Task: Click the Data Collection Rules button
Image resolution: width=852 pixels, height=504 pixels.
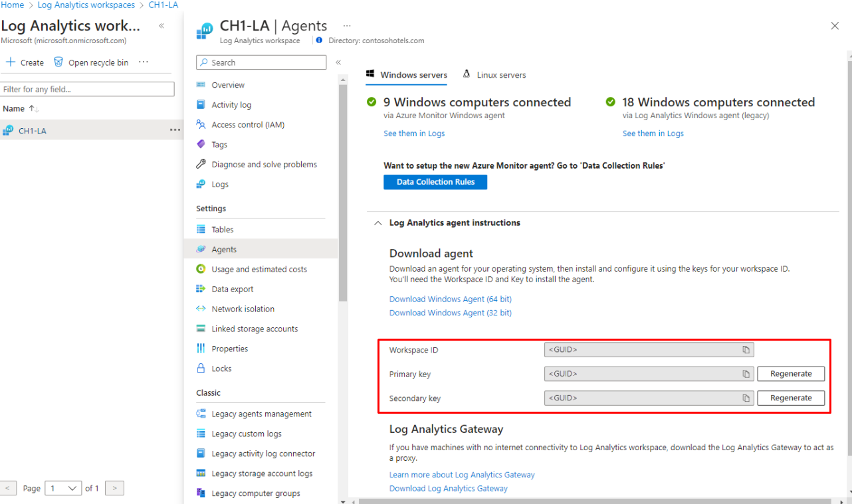Action: [x=435, y=181]
